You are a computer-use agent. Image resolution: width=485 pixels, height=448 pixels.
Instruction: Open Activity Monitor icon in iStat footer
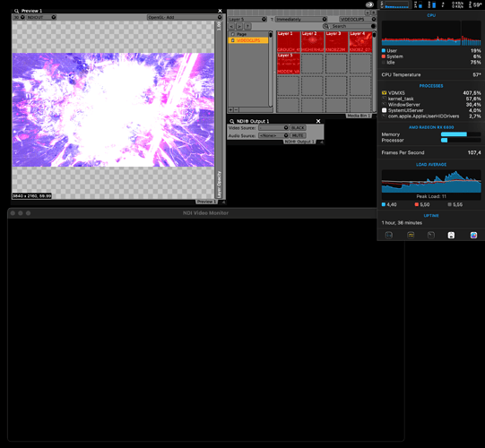coord(389,236)
